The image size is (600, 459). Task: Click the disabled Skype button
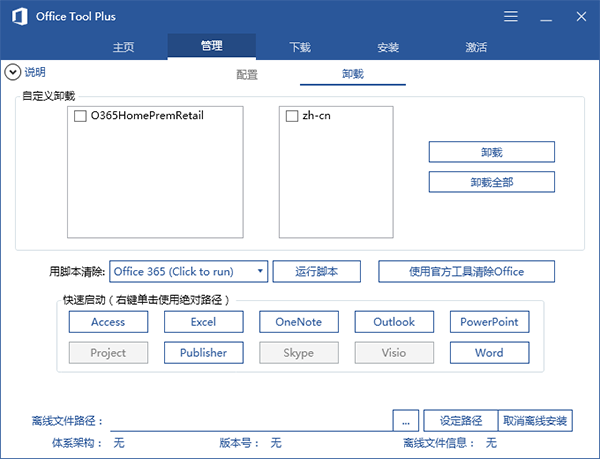(299, 353)
